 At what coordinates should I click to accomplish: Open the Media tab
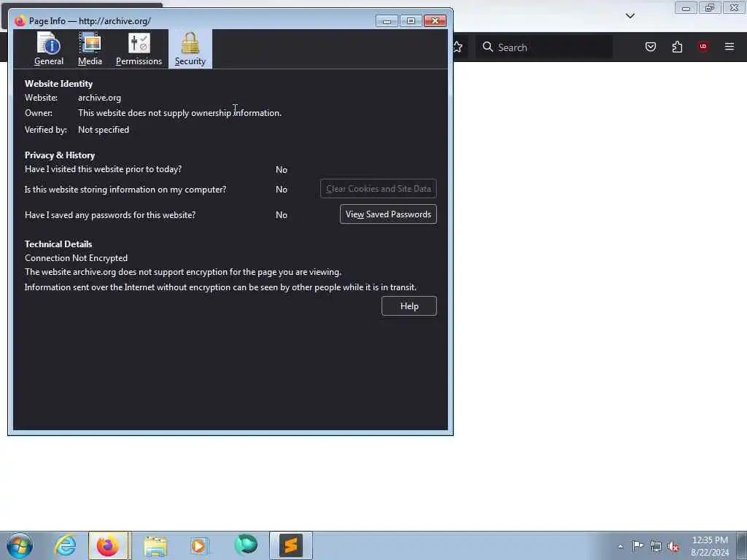[x=90, y=49]
